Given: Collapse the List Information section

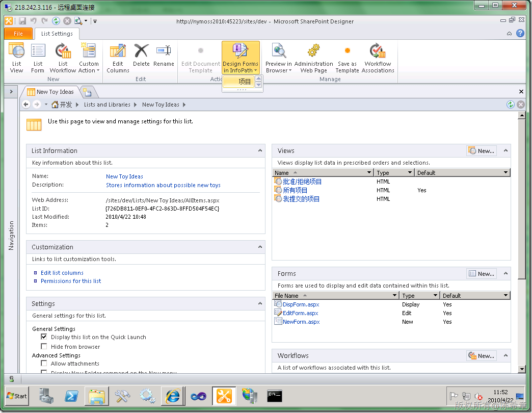Looking at the screenshot, I should coord(260,150).
